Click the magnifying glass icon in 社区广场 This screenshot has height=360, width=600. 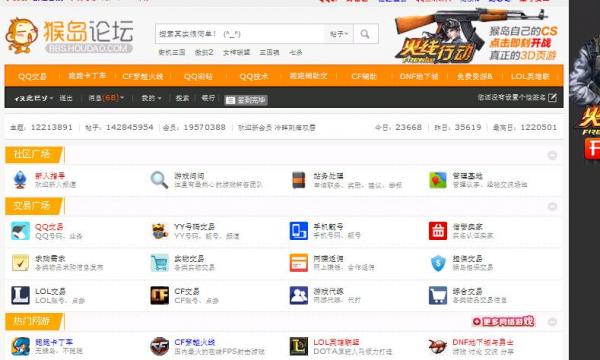tap(159, 180)
